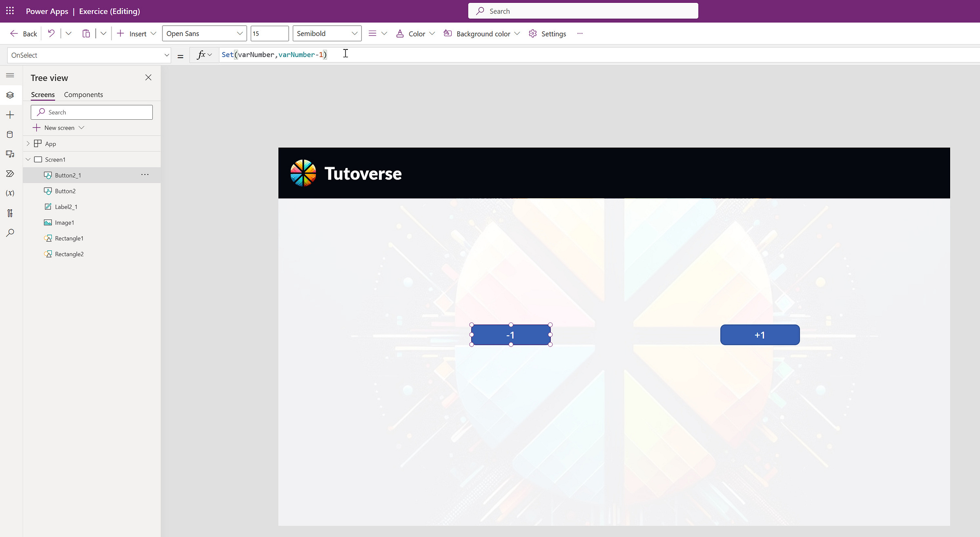Image resolution: width=980 pixels, height=537 pixels.
Task: Switch to the Components tab
Action: (x=83, y=94)
